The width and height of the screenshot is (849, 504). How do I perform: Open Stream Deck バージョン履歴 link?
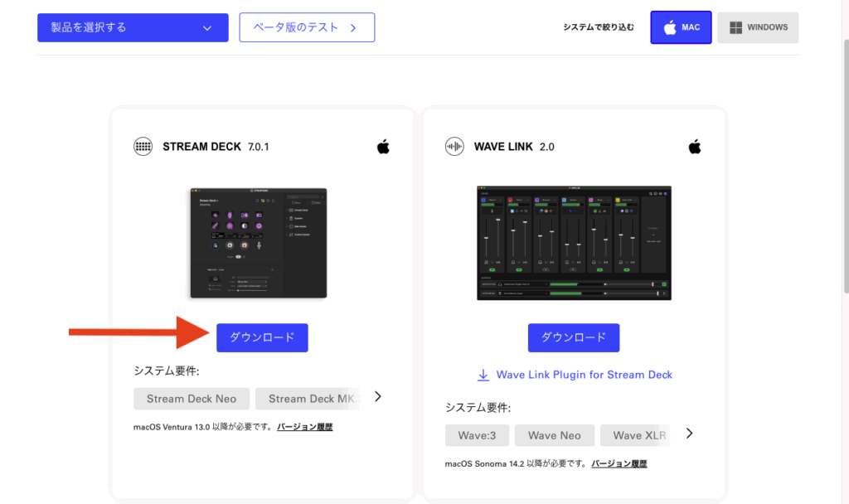point(305,427)
